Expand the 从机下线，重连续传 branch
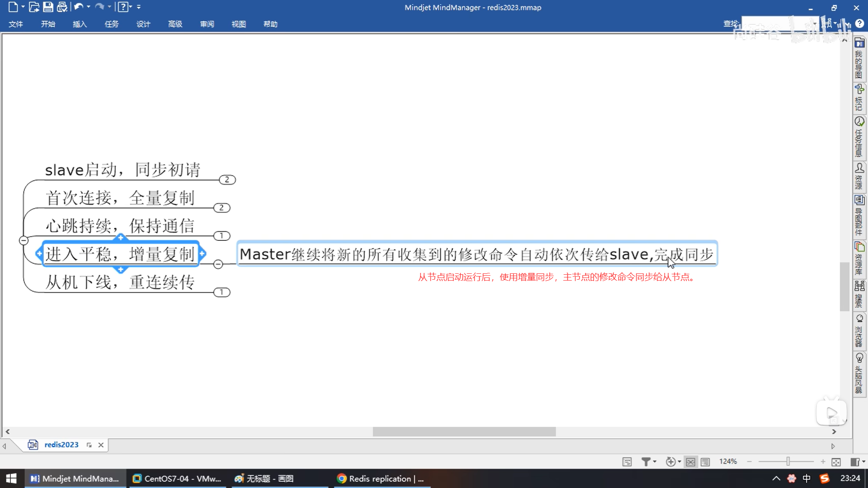The height and width of the screenshot is (488, 868). point(222,292)
